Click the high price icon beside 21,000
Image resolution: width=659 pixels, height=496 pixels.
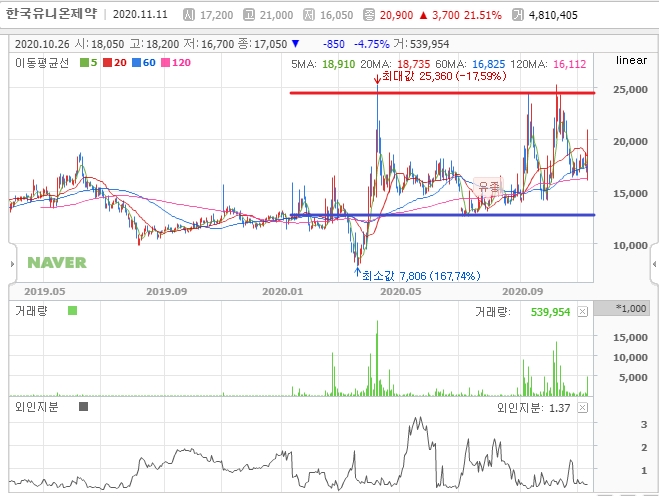coord(249,15)
